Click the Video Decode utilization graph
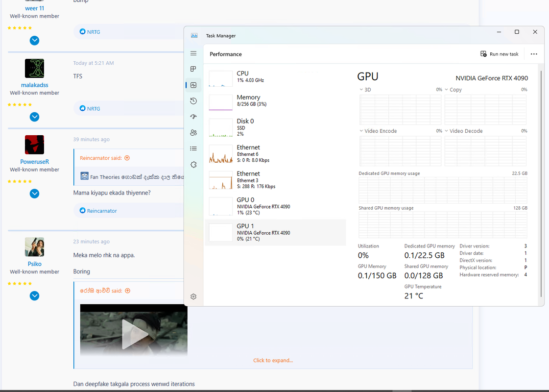The image size is (549, 392). click(485, 150)
